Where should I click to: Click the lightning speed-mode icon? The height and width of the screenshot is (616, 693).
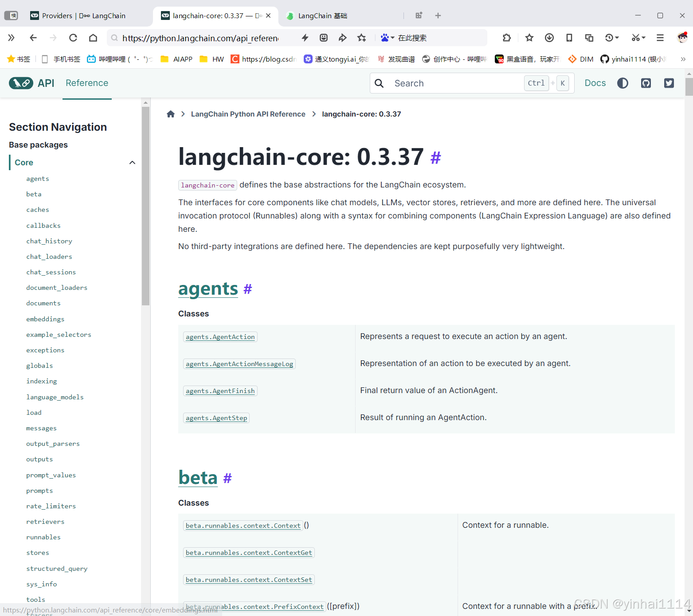pyautogui.click(x=305, y=38)
